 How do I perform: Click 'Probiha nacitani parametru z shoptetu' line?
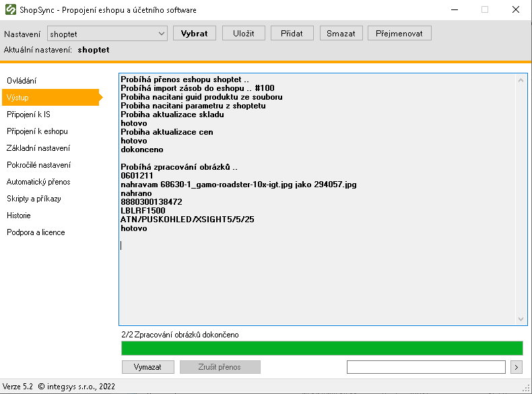click(193, 106)
